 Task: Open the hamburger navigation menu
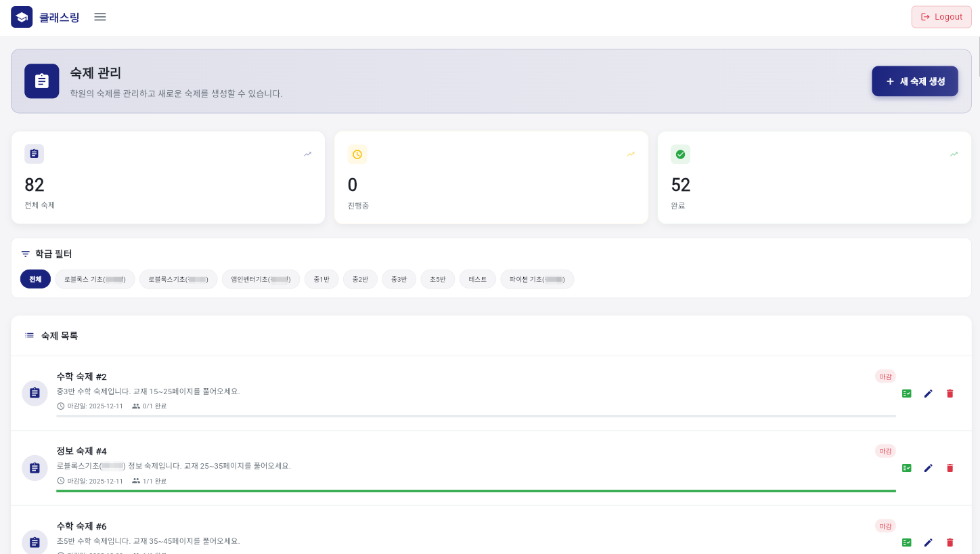tap(100, 17)
